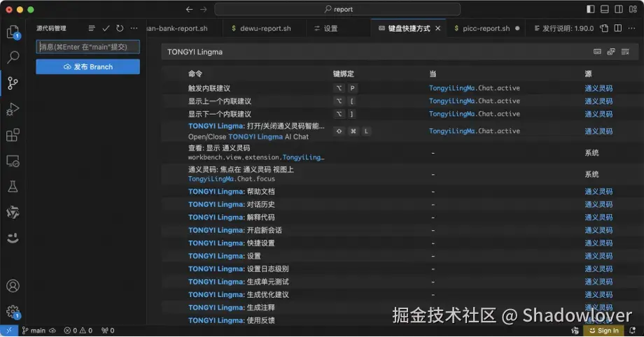644x337 pixels.
Task: Open the Explorer view in activity bar
Action: (x=13, y=32)
